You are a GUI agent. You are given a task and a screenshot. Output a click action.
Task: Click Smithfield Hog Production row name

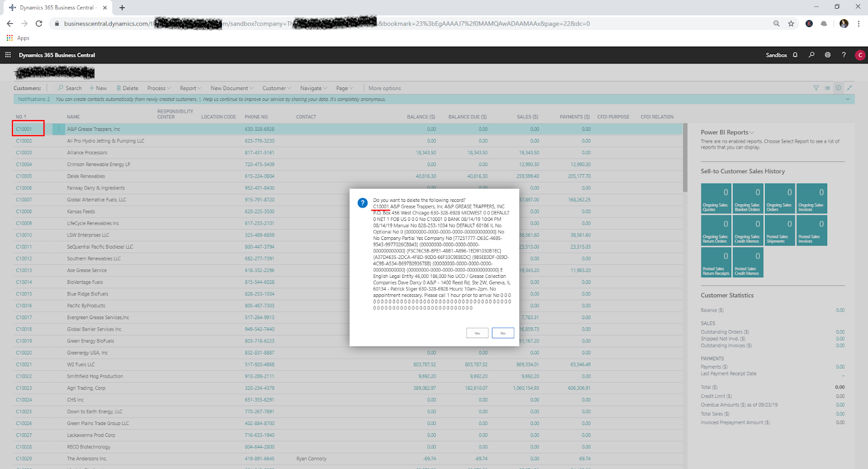pyautogui.click(x=95, y=376)
